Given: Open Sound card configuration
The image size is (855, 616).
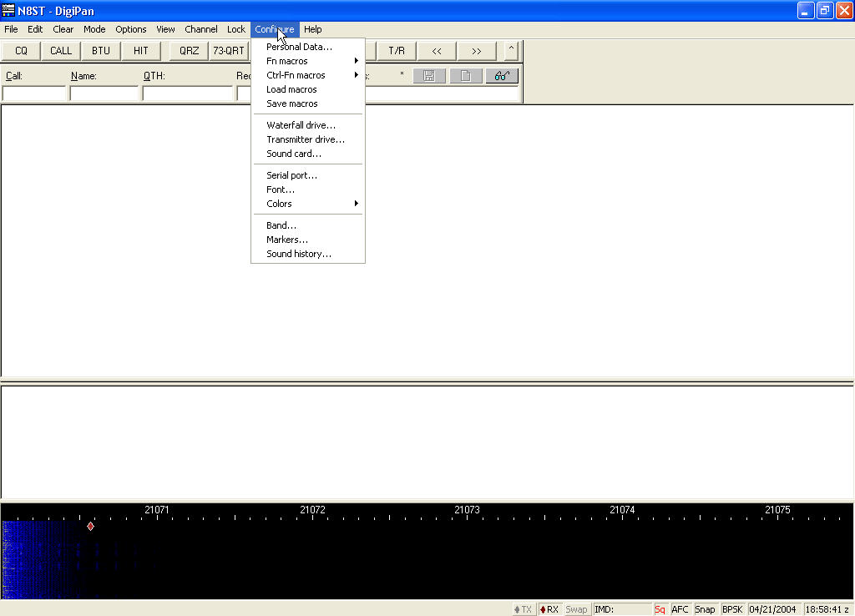Looking at the screenshot, I should pyautogui.click(x=308, y=154).
